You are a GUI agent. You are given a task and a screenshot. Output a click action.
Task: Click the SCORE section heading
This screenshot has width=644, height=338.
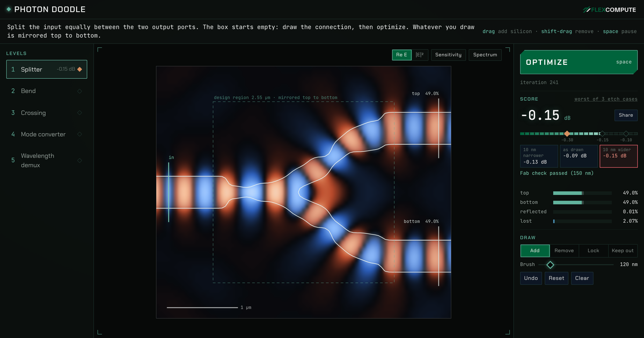(x=529, y=99)
